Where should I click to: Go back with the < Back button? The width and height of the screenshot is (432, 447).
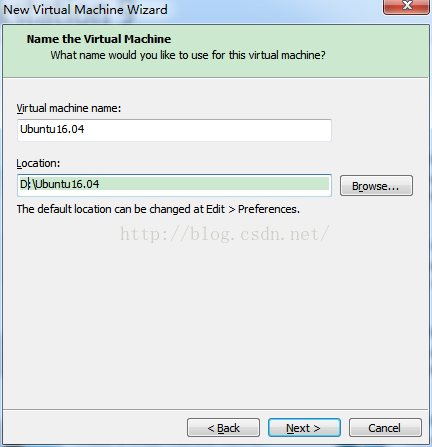click(x=223, y=428)
